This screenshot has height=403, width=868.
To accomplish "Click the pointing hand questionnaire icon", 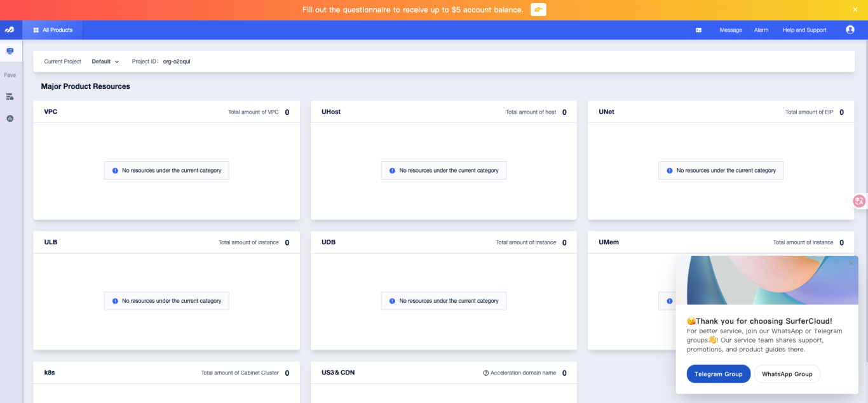I will pos(538,10).
